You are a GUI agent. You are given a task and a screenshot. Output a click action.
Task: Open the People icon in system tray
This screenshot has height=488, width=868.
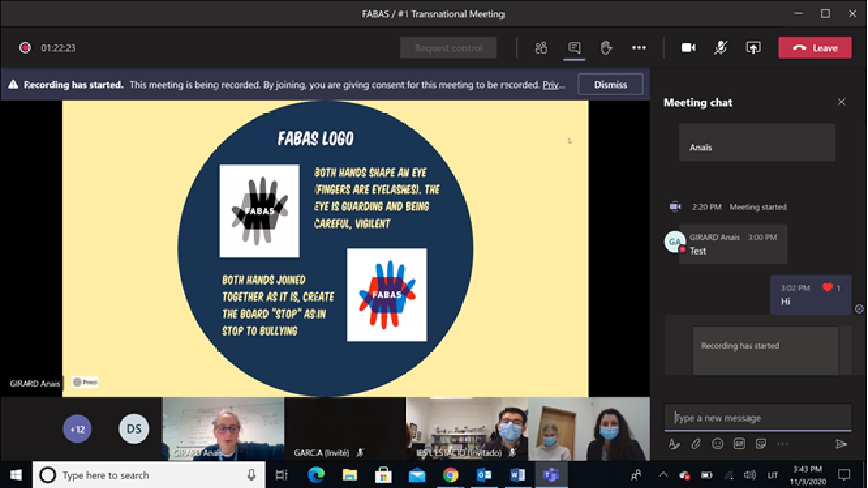coord(636,475)
